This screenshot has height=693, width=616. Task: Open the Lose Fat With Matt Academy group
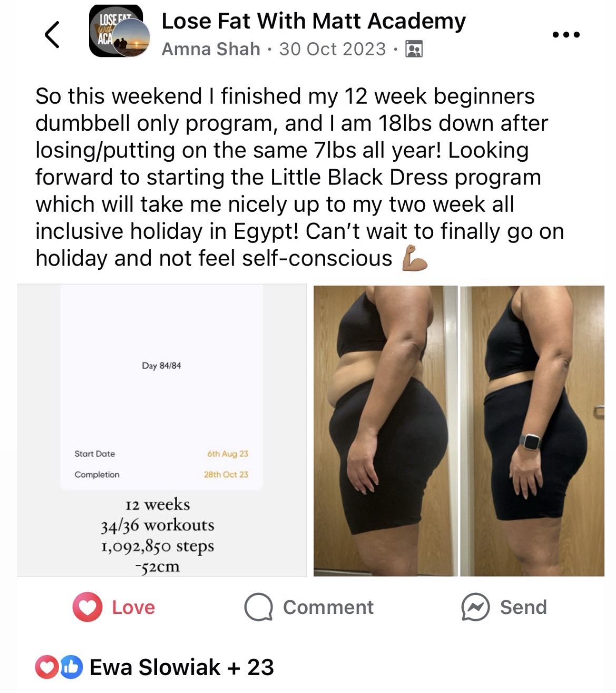pyautogui.click(x=314, y=21)
